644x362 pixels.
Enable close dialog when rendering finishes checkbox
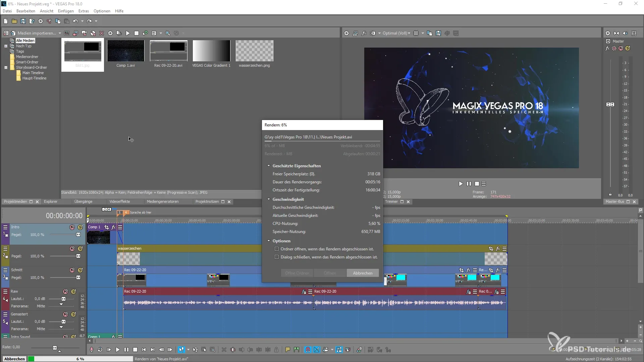(277, 257)
